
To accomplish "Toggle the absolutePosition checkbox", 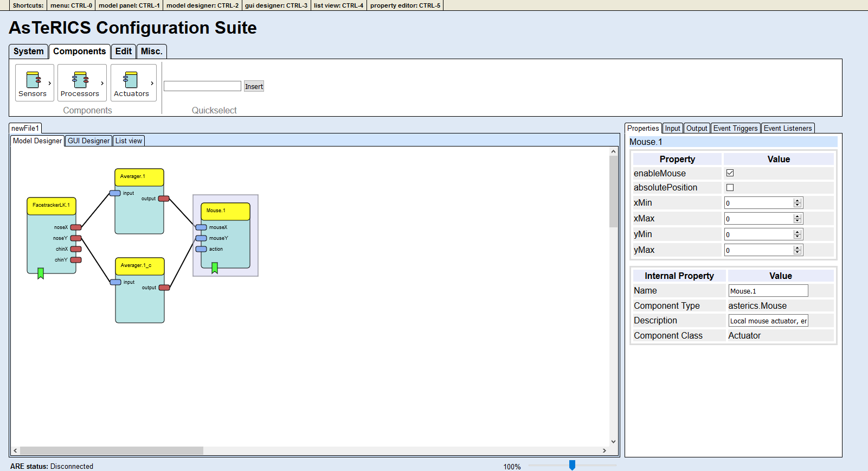I will coord(730,187).
